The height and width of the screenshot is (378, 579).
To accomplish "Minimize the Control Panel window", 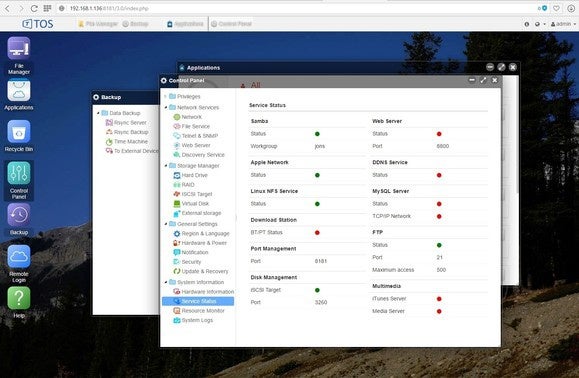I will coord(472,80).
